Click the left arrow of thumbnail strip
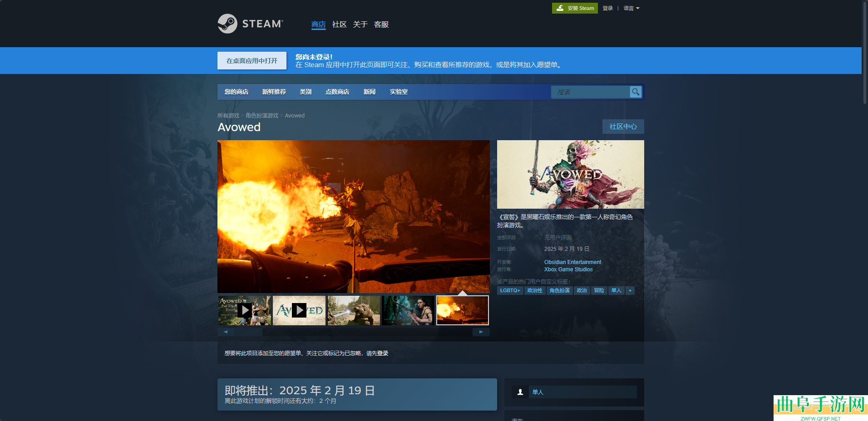This screenshot has height=421, width=868. [226, 332]
